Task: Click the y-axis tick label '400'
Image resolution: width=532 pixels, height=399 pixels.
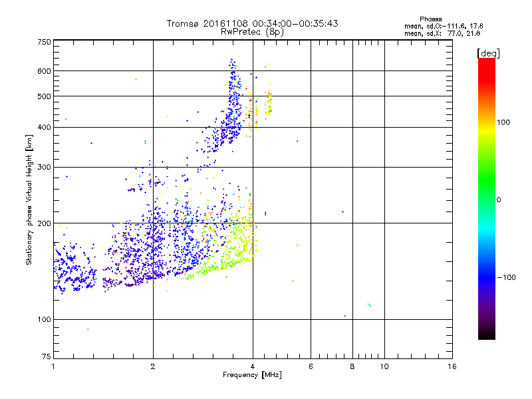Action: (x=45, y=127)
